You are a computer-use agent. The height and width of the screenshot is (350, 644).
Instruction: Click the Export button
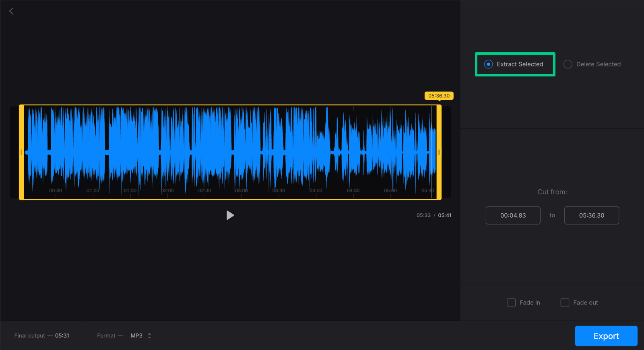click(x=606, y=336)
